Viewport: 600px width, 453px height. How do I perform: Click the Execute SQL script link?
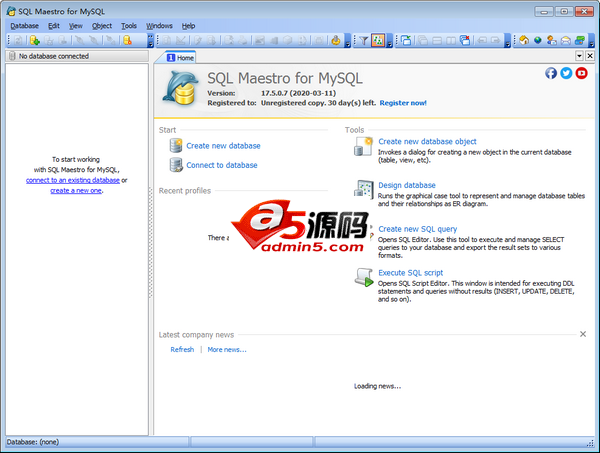411,273
